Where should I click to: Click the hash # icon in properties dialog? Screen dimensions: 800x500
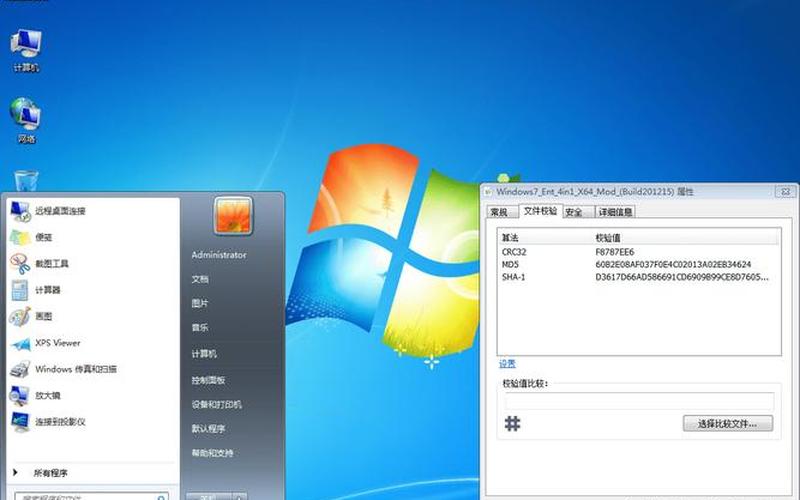(512, 423)
